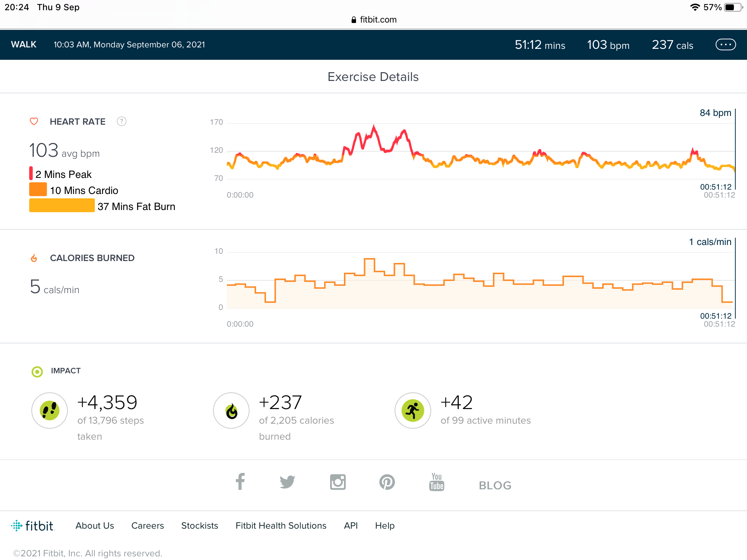747x560 pixels.
Task: Click the 37 Mins Fat Burn zone bar
Action: click(61, 206)
